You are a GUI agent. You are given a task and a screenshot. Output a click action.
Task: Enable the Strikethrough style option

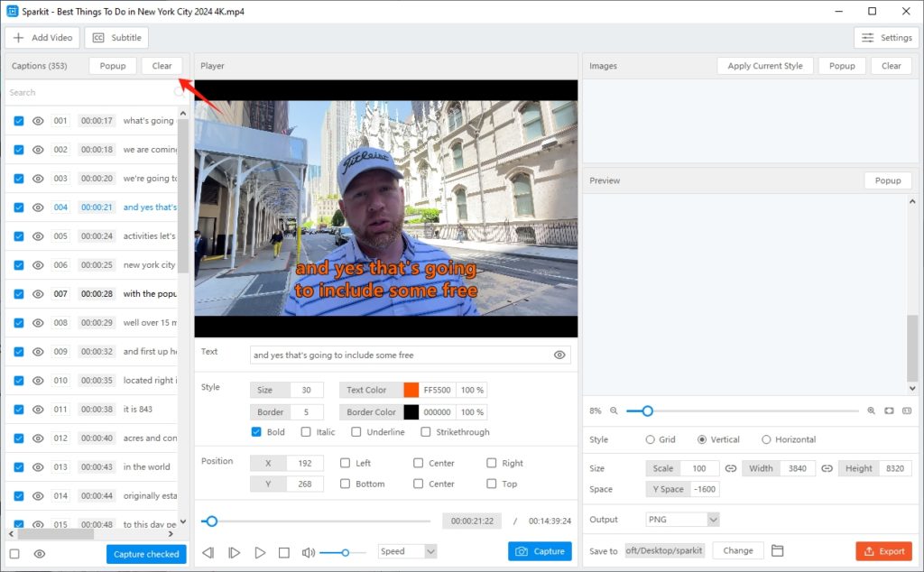pyautogui.click(x=426, y=431)
